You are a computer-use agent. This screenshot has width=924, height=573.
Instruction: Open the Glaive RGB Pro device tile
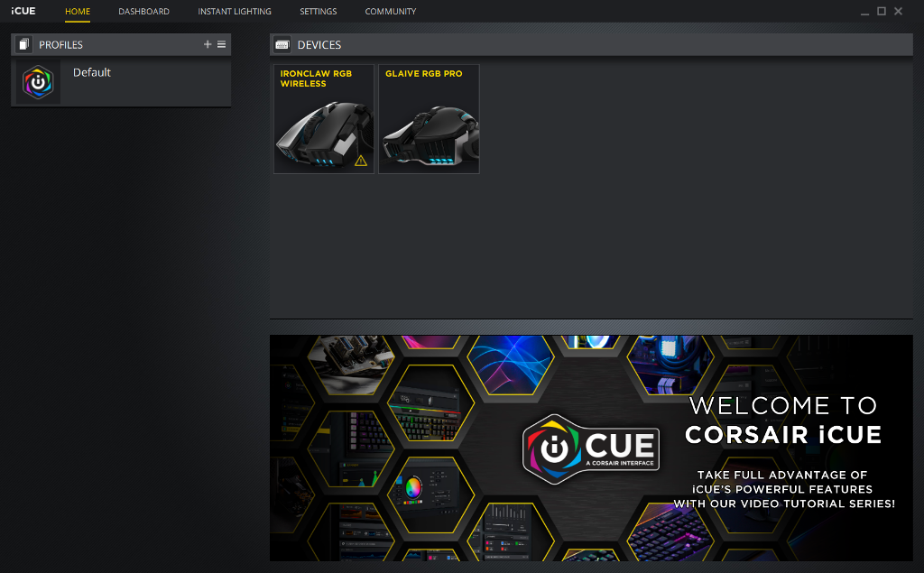pyautogui.click(x=429, y=119)
